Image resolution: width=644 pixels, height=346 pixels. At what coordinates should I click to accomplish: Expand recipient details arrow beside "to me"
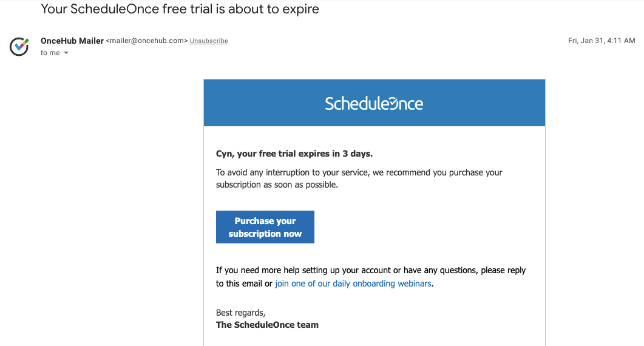tap(66, 53)
